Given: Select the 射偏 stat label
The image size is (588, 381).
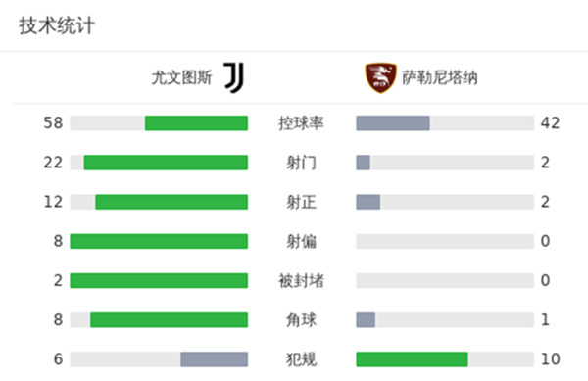Looking at the screenshot, I should coord(301,241).
